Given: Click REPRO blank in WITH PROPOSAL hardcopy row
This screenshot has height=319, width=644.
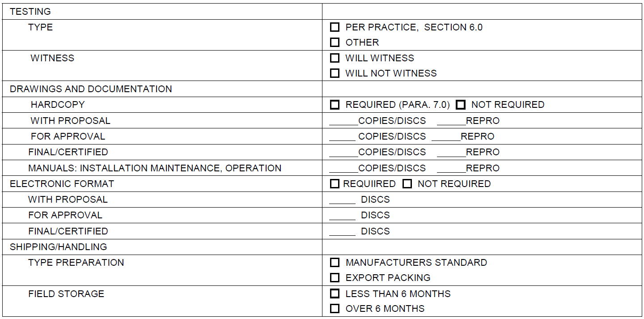Looking at the screenshot, I should click(x=451, y=122).
